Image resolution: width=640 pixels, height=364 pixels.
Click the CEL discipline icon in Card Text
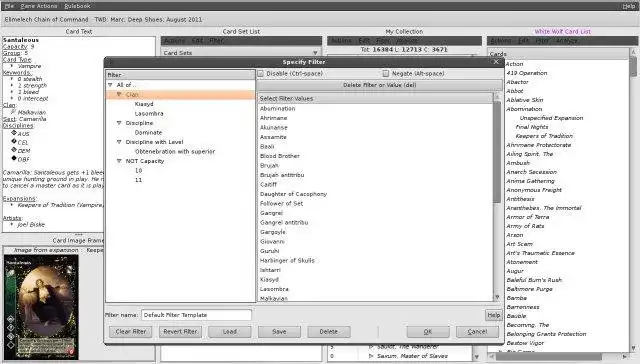tap(14, 141)
